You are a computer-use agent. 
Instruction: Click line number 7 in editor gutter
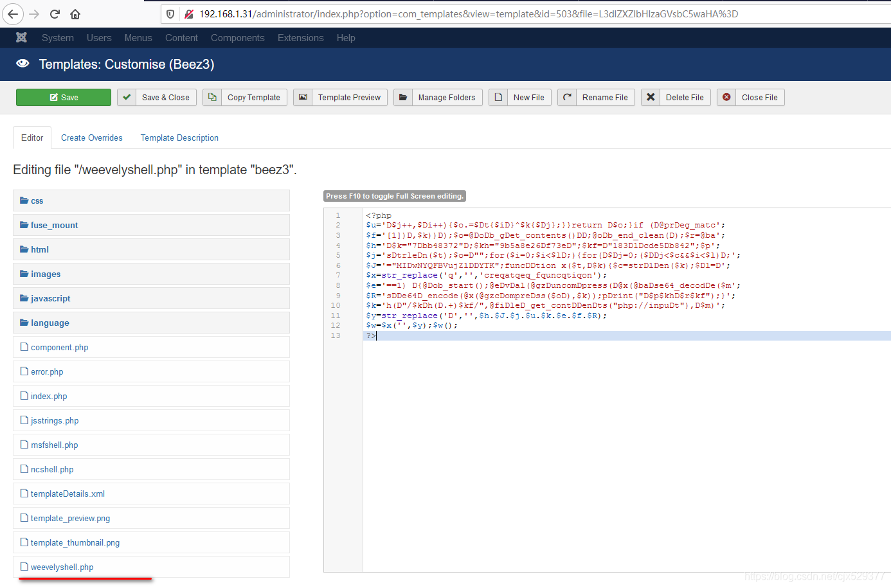pyautogui.click(x=338, y=275)
